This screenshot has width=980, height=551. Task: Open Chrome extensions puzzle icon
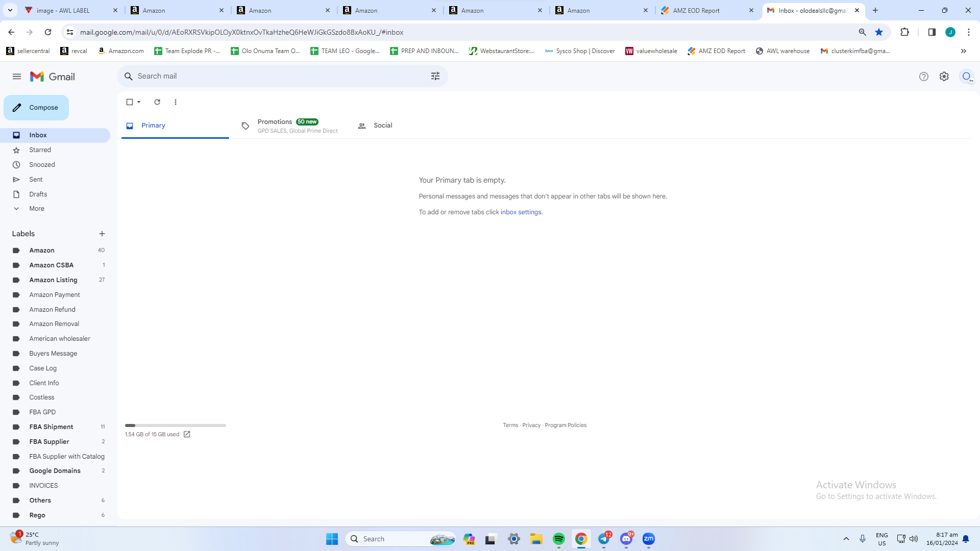pyautogui.click(x=904, y=32)
